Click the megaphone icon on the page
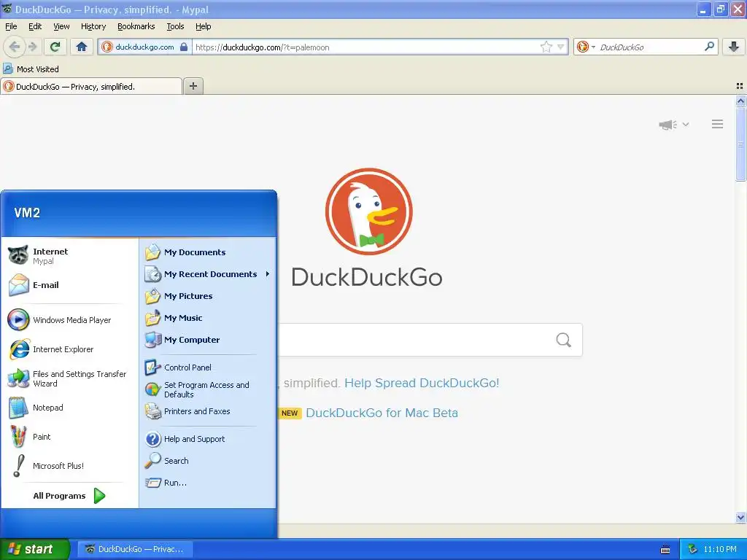The width and height of the screenshot is (747, 560). (x=668, y=125)
